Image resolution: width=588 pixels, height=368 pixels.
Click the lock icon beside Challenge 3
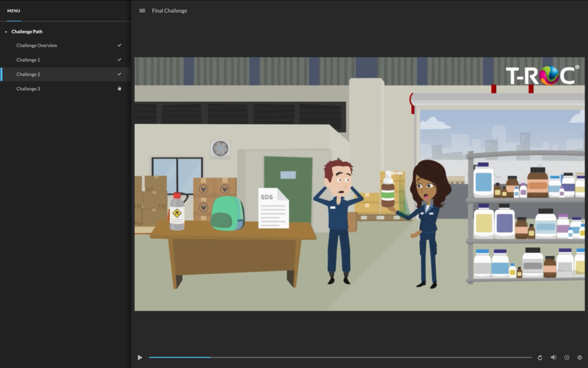(x=119, y=89)
